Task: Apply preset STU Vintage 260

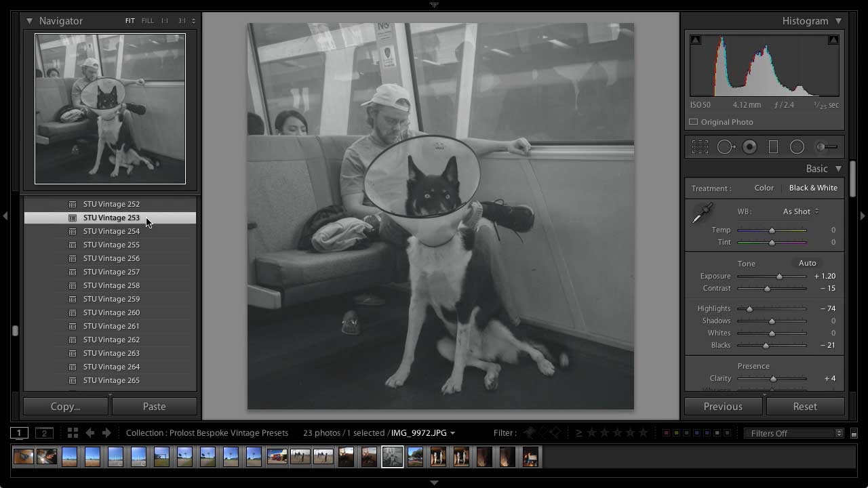Action: [110, 312]
